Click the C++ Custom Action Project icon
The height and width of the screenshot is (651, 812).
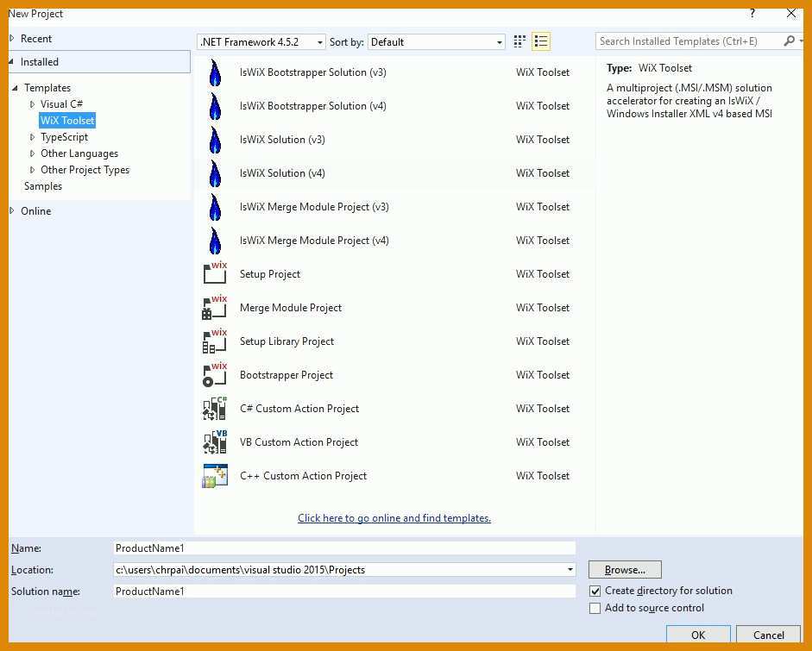click(x=215, y=476)
